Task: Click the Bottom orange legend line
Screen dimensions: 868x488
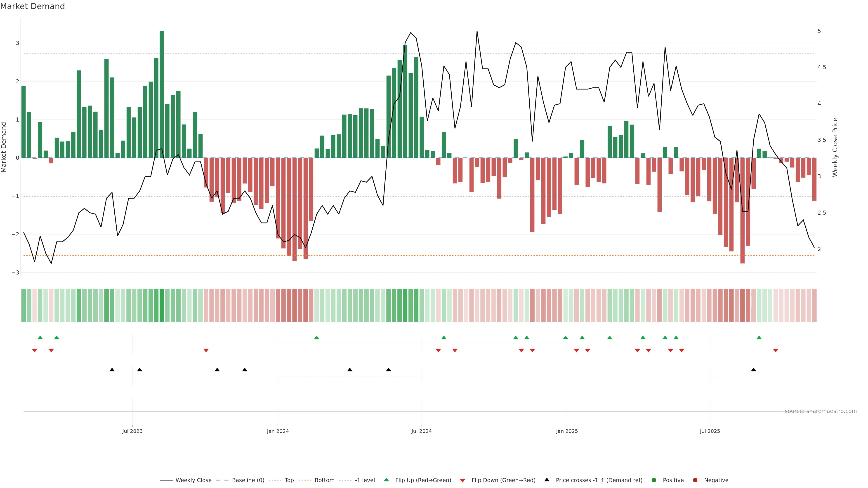Action: 305,480
